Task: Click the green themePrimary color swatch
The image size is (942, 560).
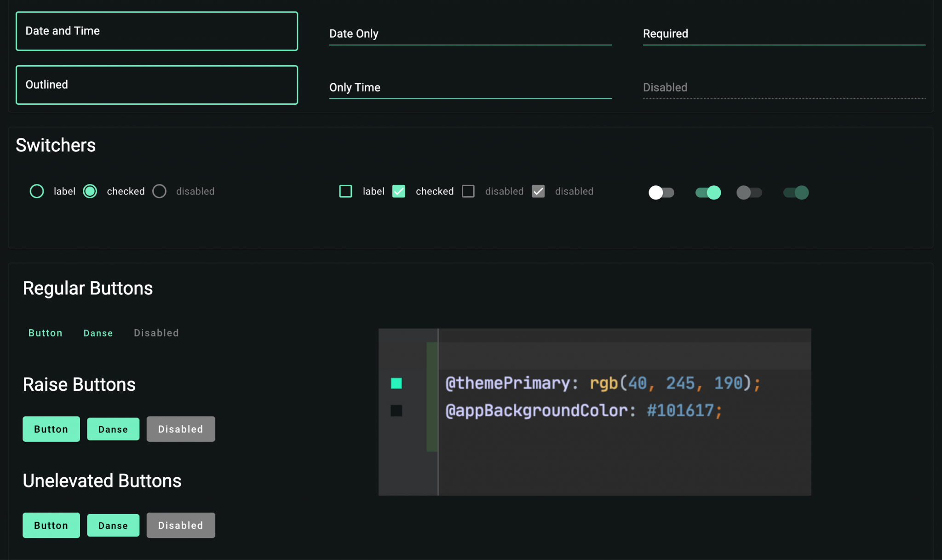Action: 396,383
